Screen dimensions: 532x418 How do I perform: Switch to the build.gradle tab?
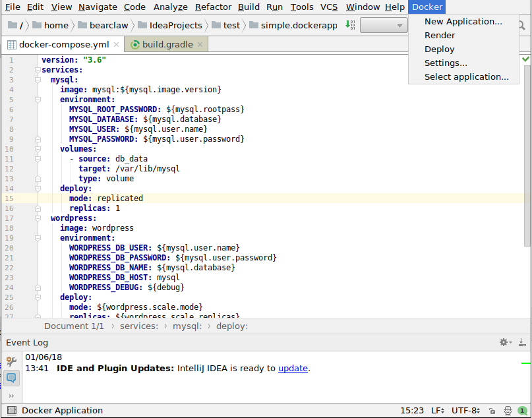(x=167, y=44)
